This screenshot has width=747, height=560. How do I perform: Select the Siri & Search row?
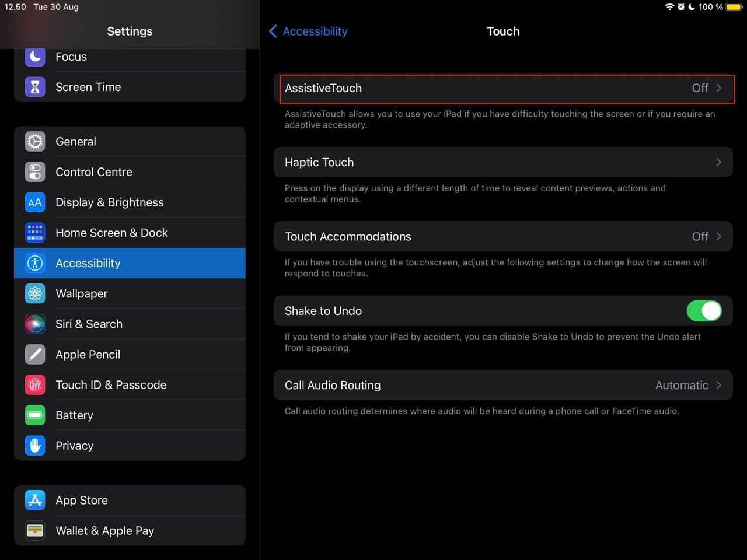130,324
